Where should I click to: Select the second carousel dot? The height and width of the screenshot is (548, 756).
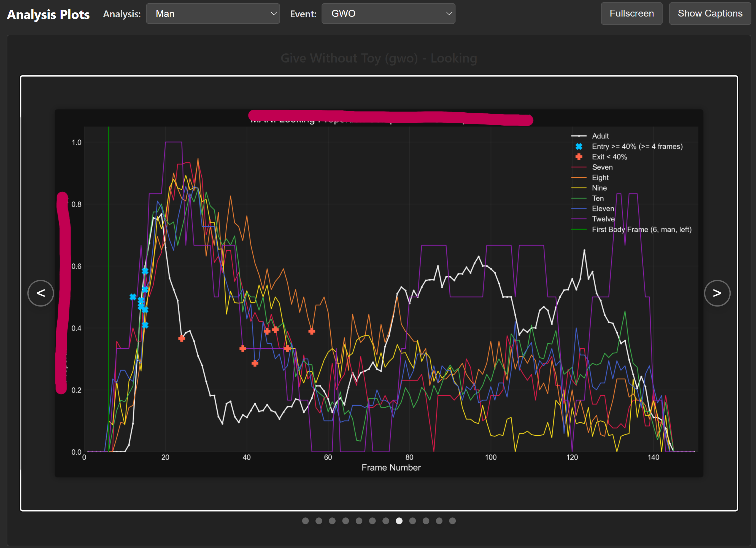[x=319, y=521]
